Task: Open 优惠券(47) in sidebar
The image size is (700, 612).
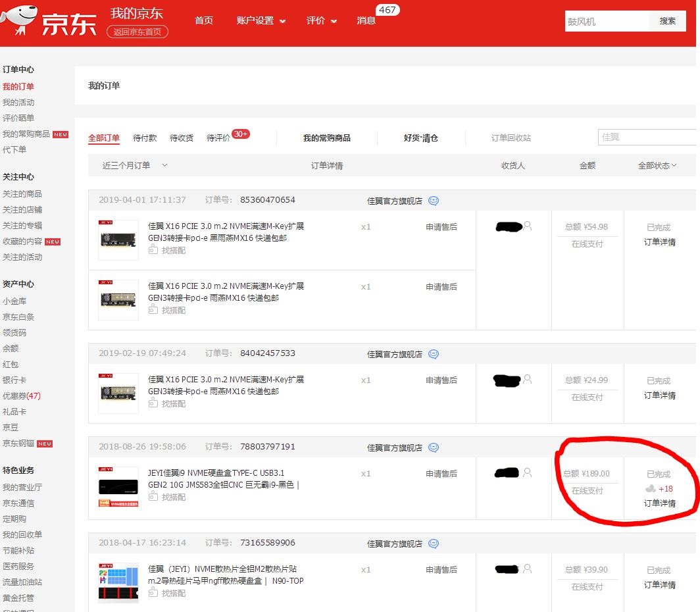Action: pos(22,395)
